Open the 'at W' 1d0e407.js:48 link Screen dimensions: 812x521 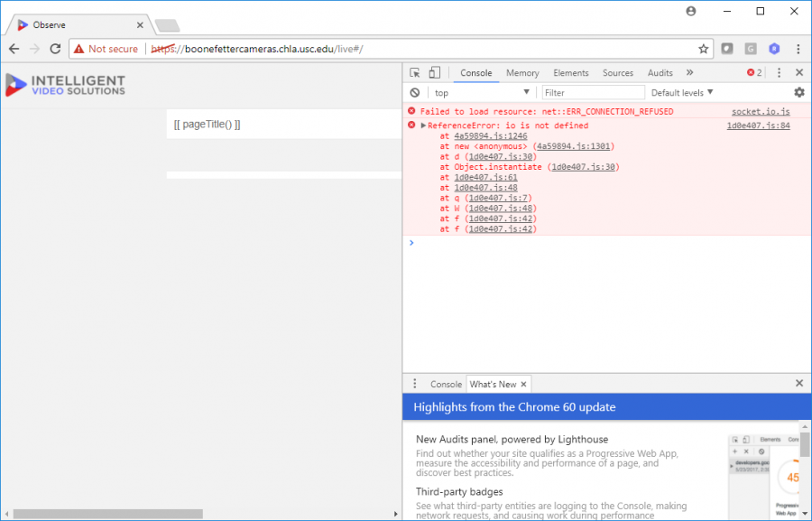tap(500, 209)
